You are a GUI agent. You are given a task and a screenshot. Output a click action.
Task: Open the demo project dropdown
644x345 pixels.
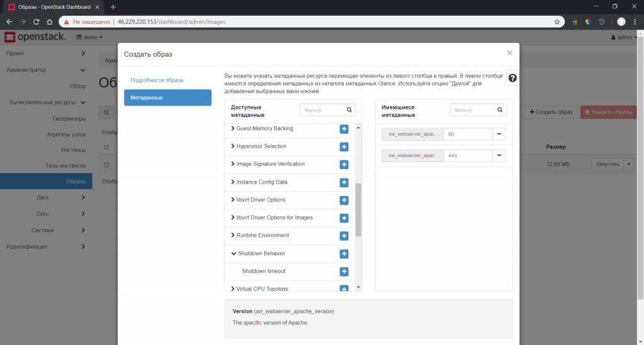[89, 37]
